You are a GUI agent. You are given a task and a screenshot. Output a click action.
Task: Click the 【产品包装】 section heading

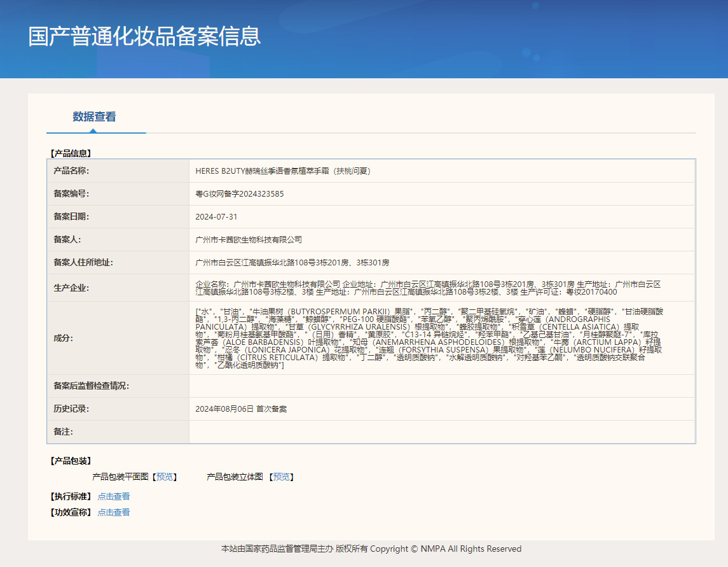(71, 461)
